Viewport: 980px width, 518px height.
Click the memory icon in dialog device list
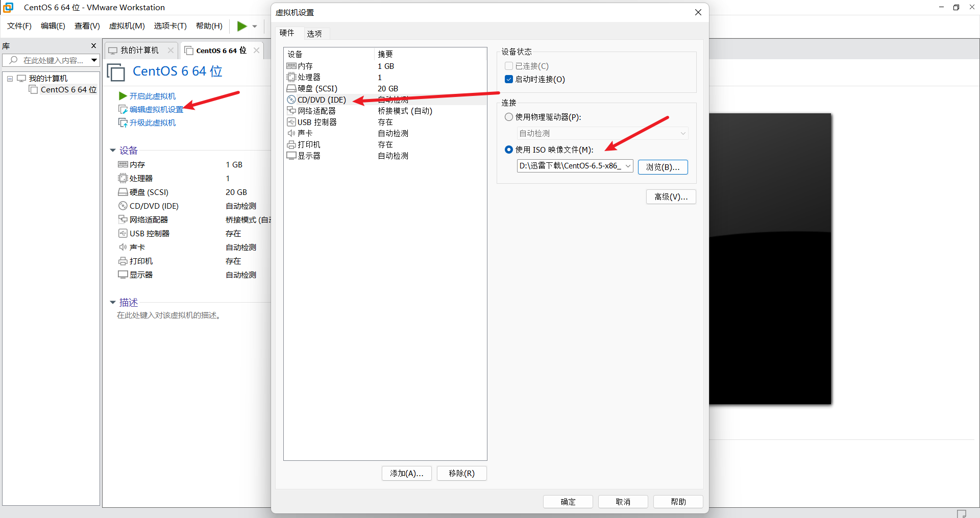291,66
